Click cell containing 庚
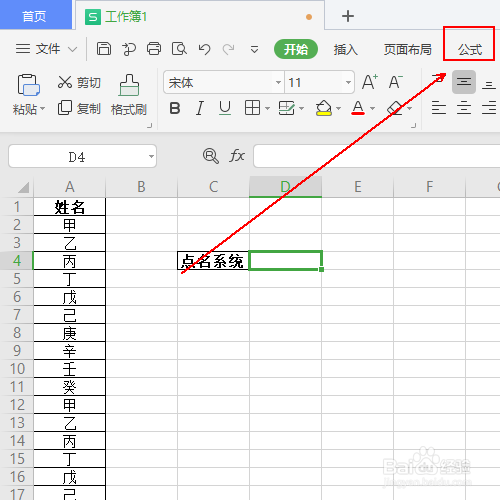 [x=70, y=333]
